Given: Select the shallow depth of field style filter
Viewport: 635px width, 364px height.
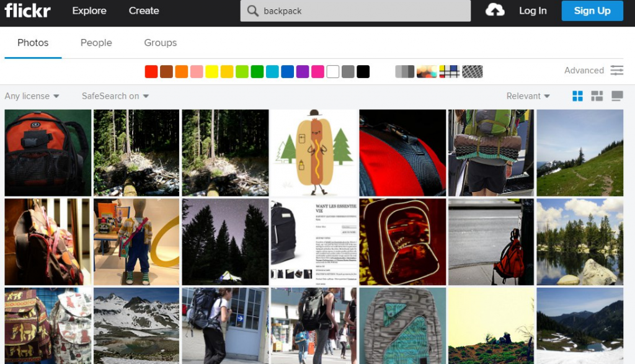Looking at the screenshot, I should click(427, 71).
